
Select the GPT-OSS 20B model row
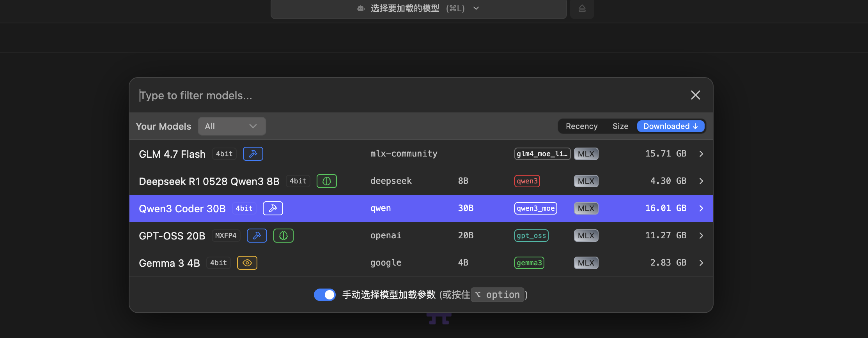[x=390, y=236]
